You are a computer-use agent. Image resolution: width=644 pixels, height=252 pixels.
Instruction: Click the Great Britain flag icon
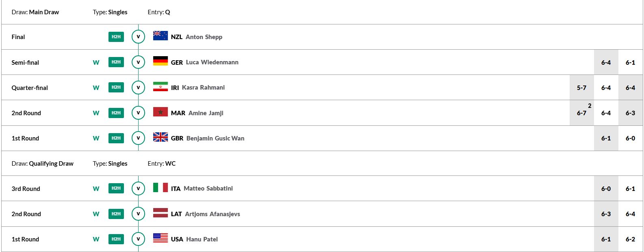pos(160,137)
